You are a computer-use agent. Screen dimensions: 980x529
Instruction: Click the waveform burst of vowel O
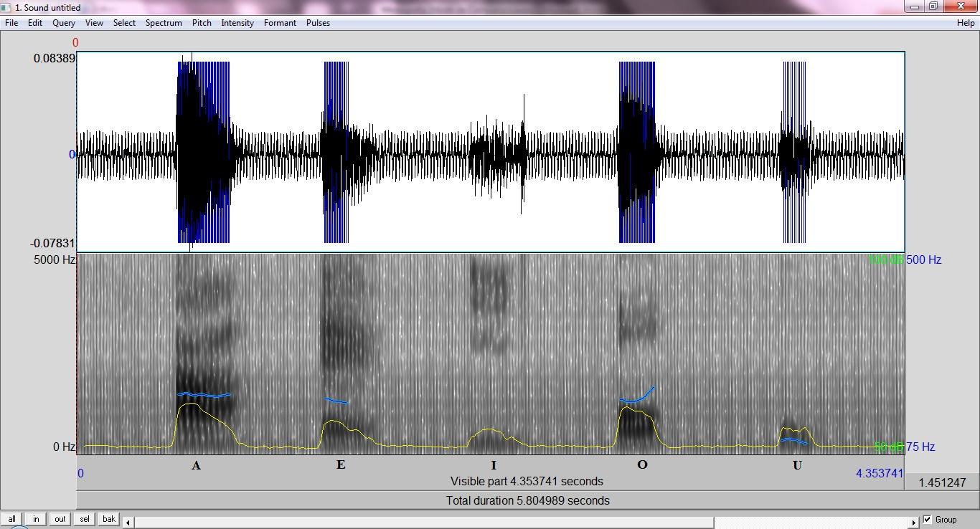click(639, 152)
